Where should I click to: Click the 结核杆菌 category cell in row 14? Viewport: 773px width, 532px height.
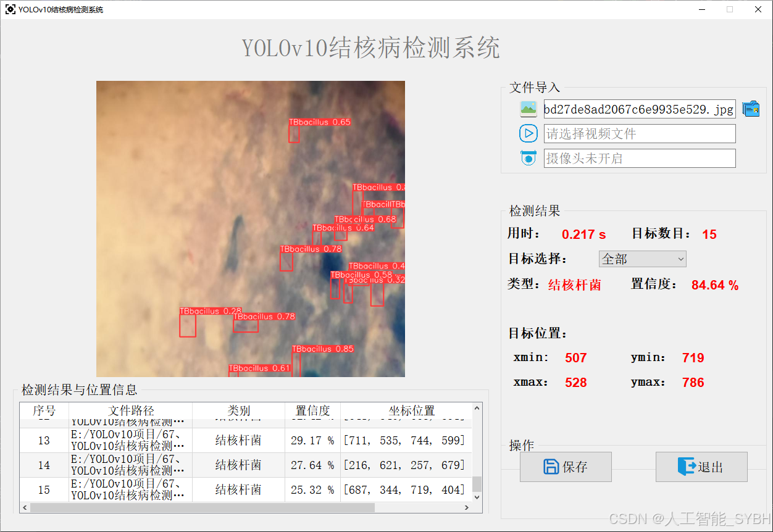tap(238, 465)
